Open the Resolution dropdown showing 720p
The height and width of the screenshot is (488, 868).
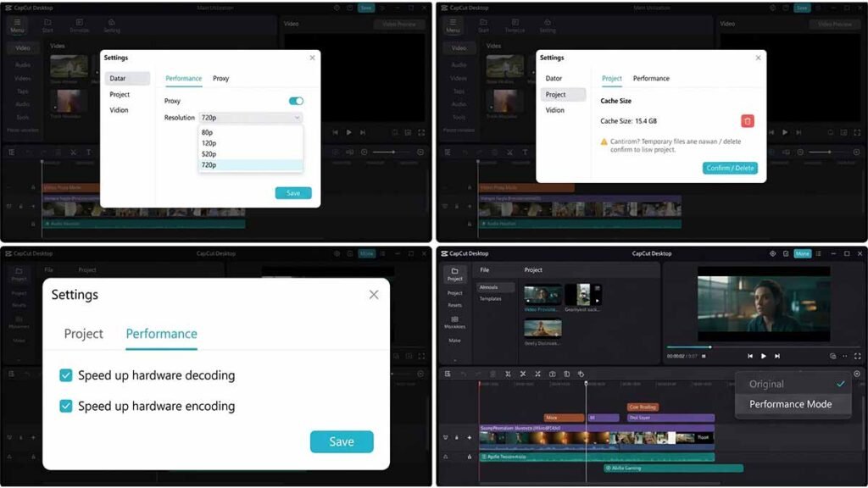coord(250,117)
